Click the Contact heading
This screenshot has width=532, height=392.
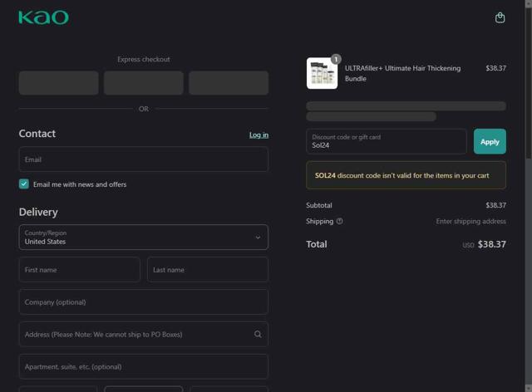coord(37,134)
